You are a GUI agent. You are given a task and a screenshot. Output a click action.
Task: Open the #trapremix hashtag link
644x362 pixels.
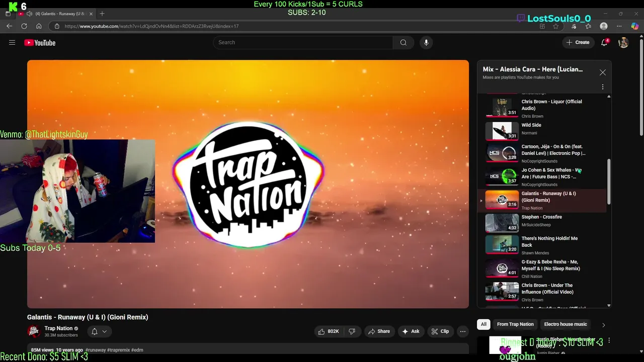(118, 350)
